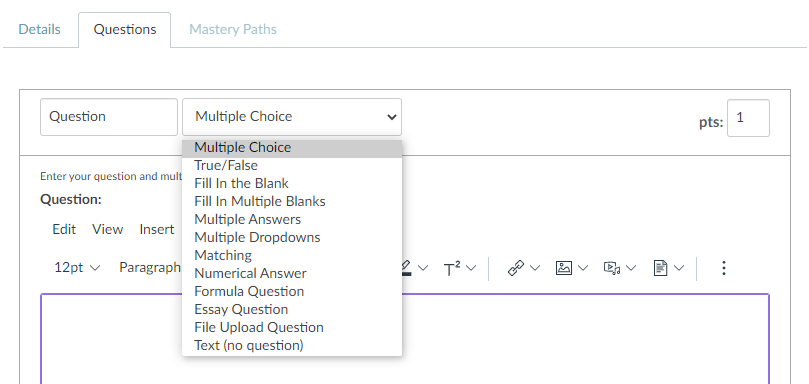Image resolution: width=809 pixels, height=384 pixels.
Task: Switch to the Details tab
Action: pyautogui.click(x=39, y=29)
